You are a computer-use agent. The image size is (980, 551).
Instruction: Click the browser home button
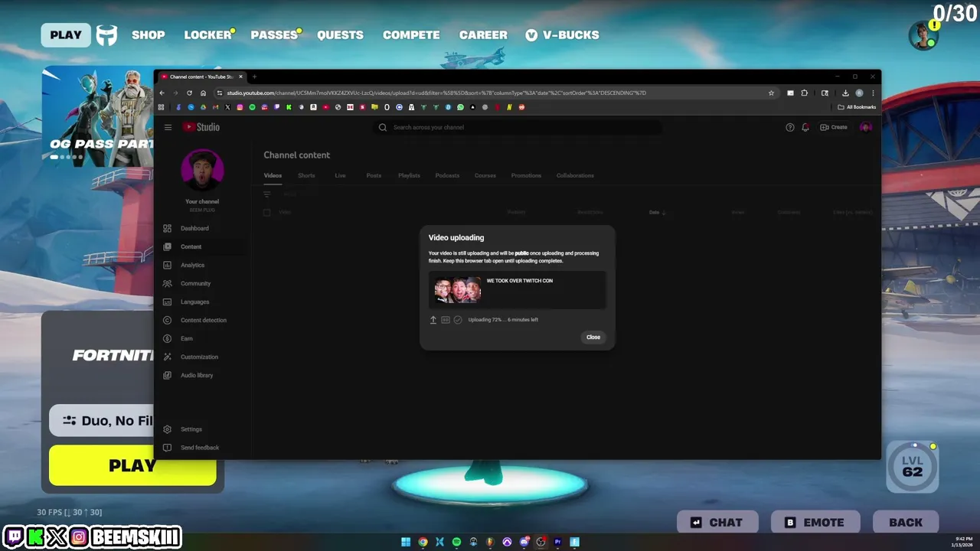[x=203, y=93]
